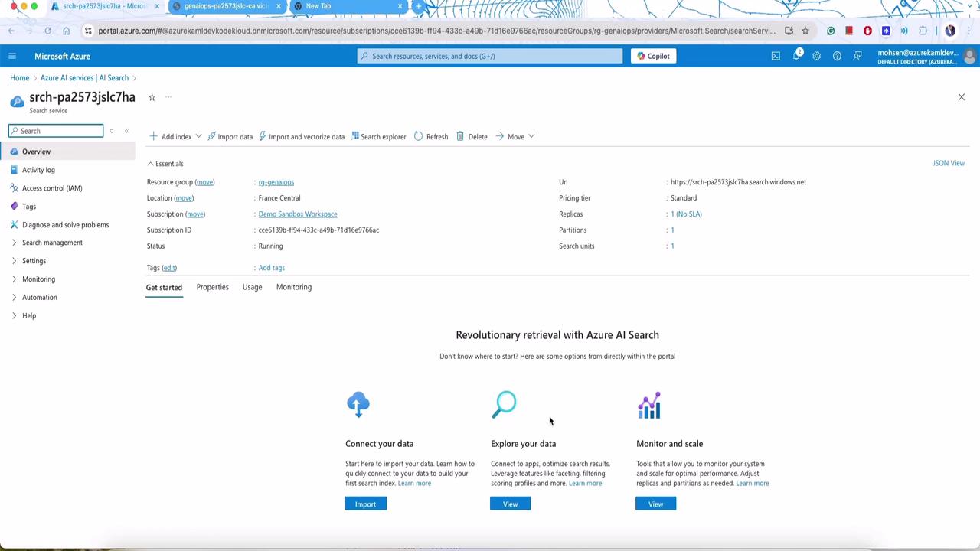This screenshot has width=980, height=551.
Task: Open JSON View link
Action: coord(949,163)
